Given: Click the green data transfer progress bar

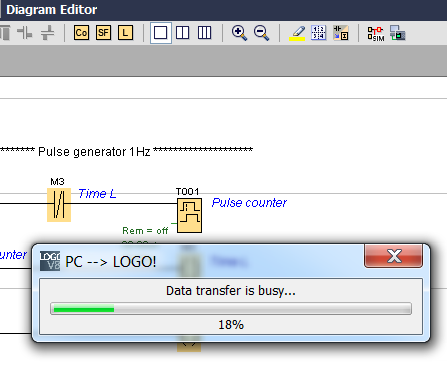Looking at the screenshot, I should point(231,309).
